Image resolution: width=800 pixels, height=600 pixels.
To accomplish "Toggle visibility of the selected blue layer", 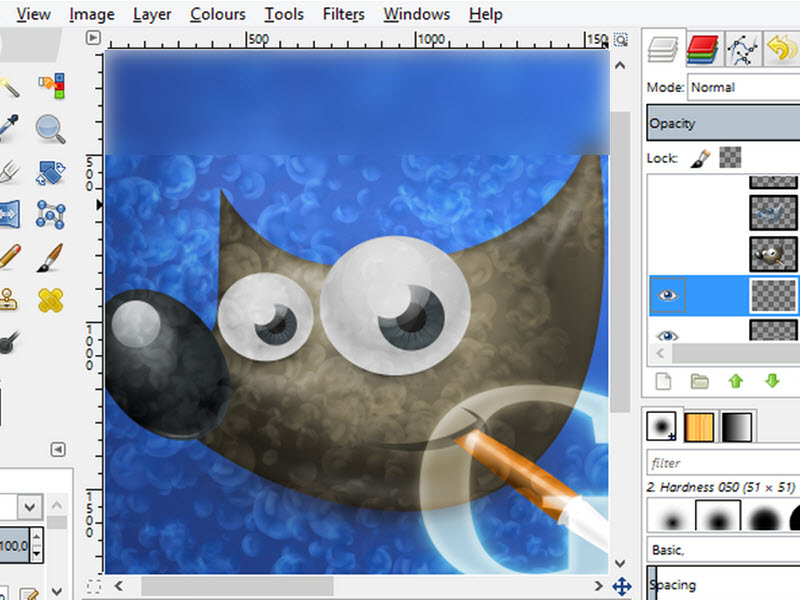I will click(667, 295).
